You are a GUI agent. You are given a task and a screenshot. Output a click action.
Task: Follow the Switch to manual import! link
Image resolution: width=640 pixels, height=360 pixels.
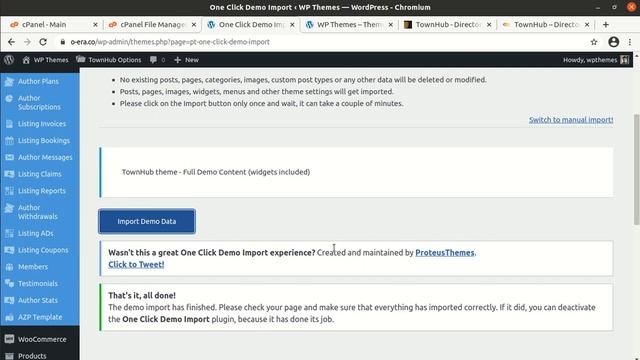(x=571, y=120)
